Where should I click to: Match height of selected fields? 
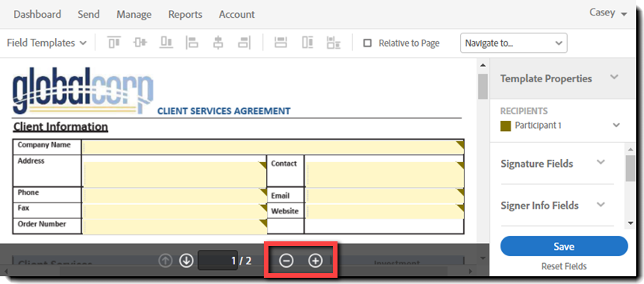(307, 43)
